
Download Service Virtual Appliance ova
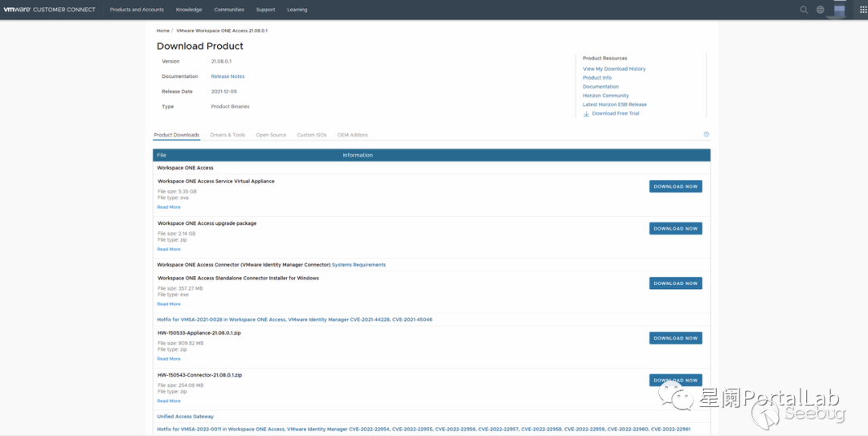(x=675, y=186)
